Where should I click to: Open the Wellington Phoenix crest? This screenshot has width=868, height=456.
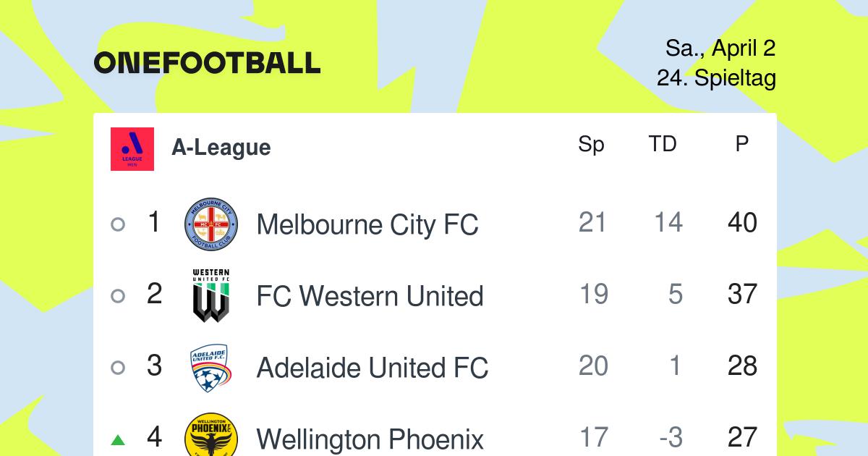coord(211,435)
